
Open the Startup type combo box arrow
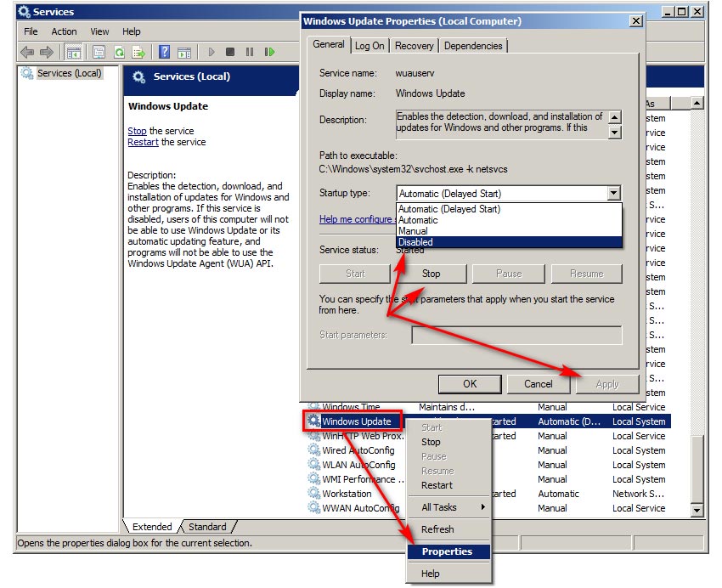coord(613,193)
